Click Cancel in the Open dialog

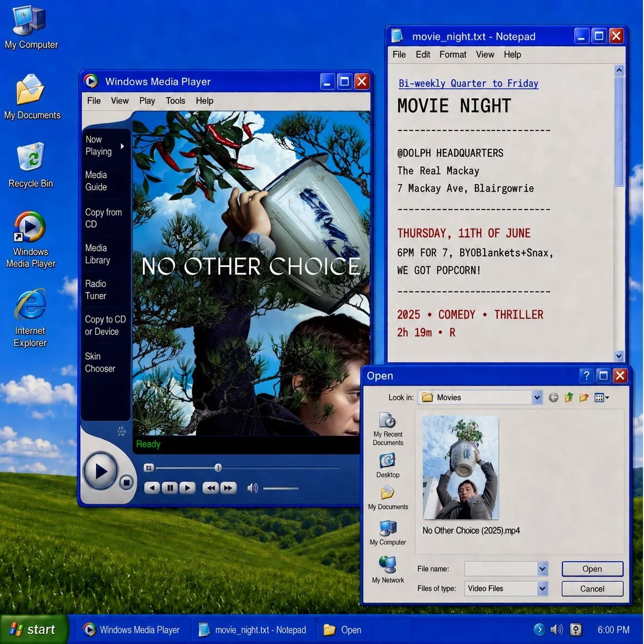(592, 589)
